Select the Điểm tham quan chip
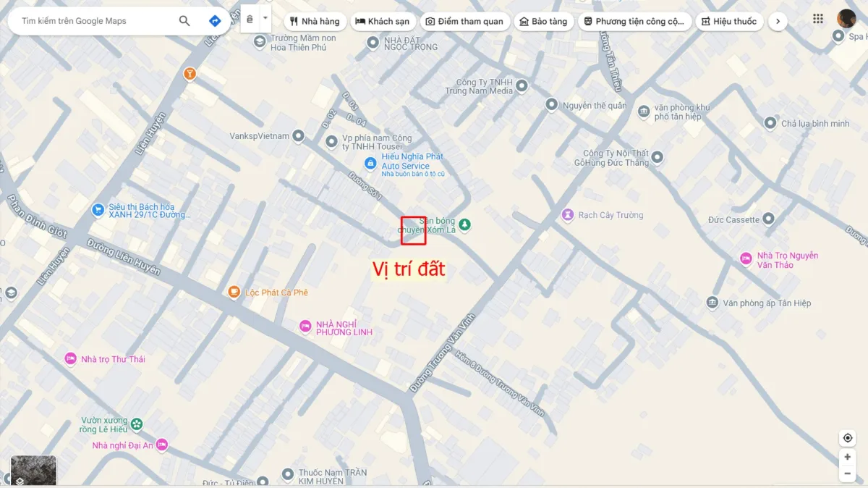 pos(464,22)
